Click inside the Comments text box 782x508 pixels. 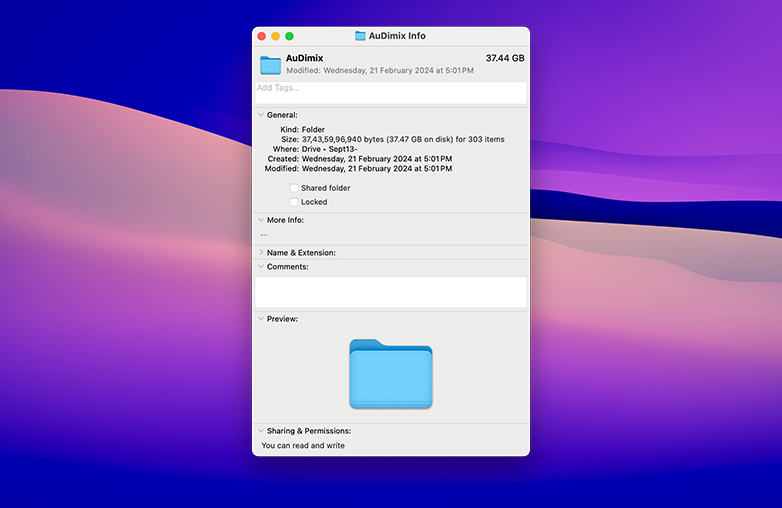[391, 292]
